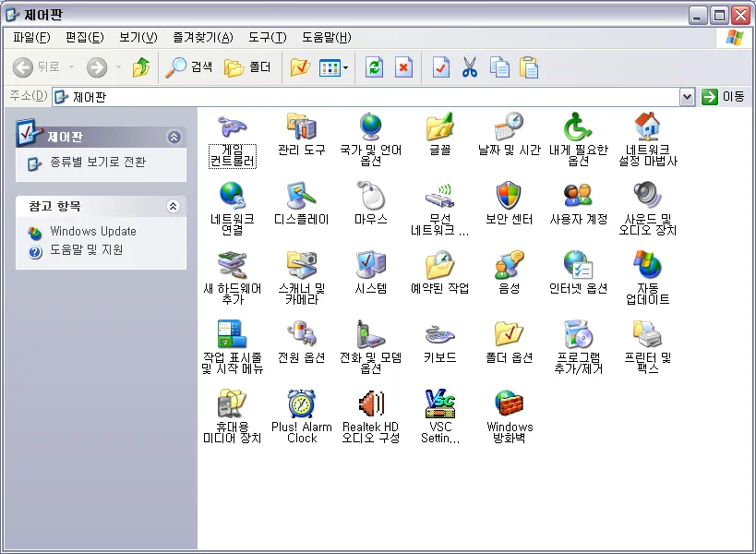Click the scissors cut toolbar icon

pos(470,67)
